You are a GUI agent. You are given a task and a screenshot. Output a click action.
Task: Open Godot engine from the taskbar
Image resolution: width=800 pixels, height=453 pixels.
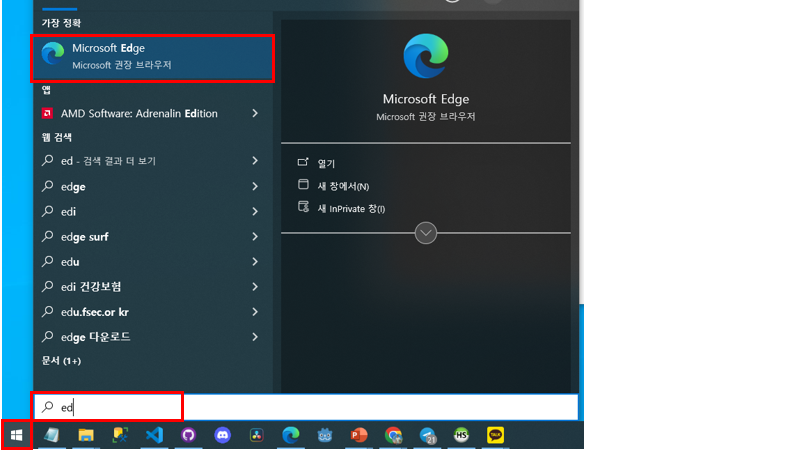point(325,435)
